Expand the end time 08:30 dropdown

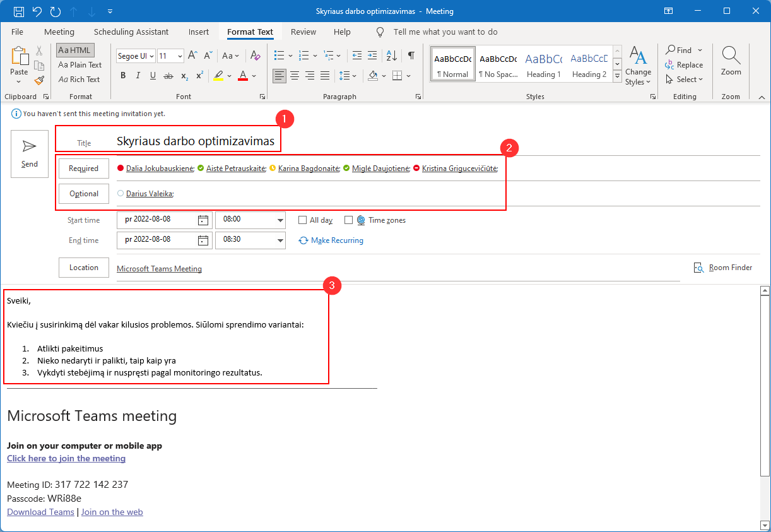click(280, 240)
